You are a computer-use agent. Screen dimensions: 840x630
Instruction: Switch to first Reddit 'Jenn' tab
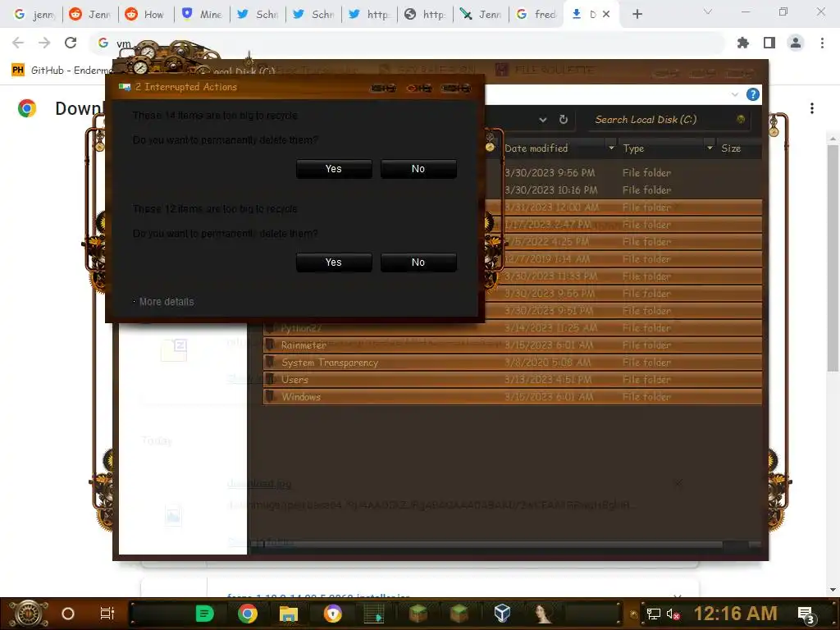(x=90, y=15)
